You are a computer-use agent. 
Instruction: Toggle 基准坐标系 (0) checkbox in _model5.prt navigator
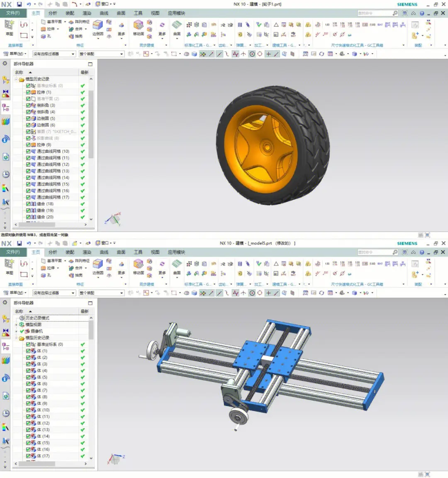(28, 344)
